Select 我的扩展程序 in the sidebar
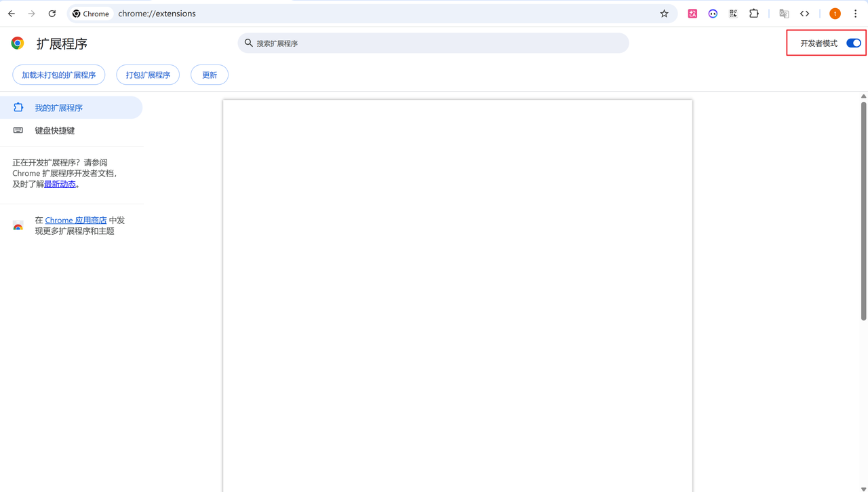This screenshot has height=492, width=868. point(59,108)
